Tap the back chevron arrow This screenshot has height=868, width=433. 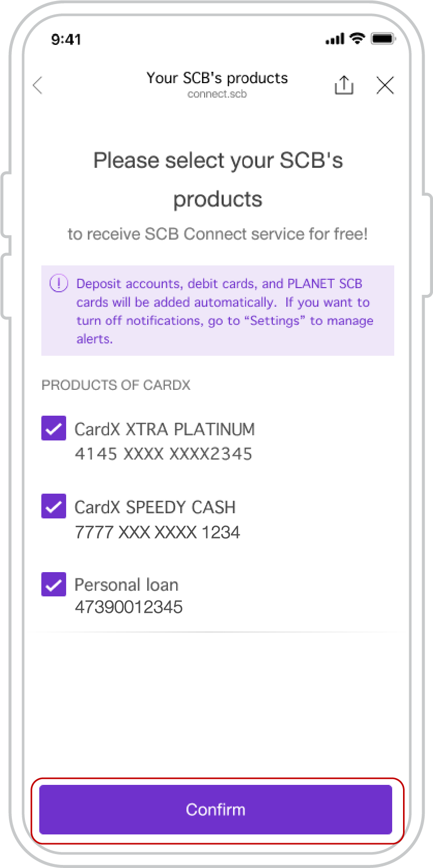[37, 85]
